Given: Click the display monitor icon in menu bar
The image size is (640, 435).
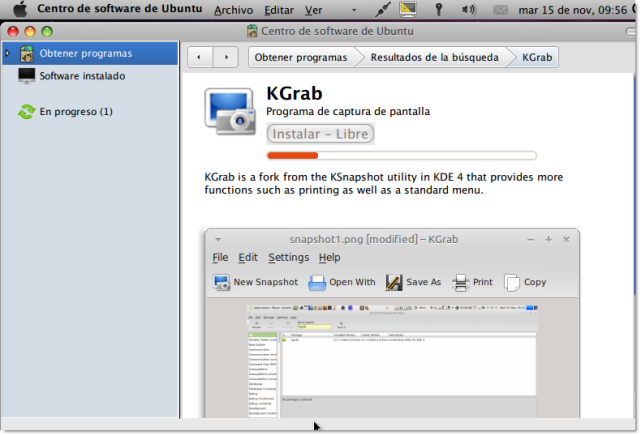Looking at the screenshot, I should tap(408, 9).
